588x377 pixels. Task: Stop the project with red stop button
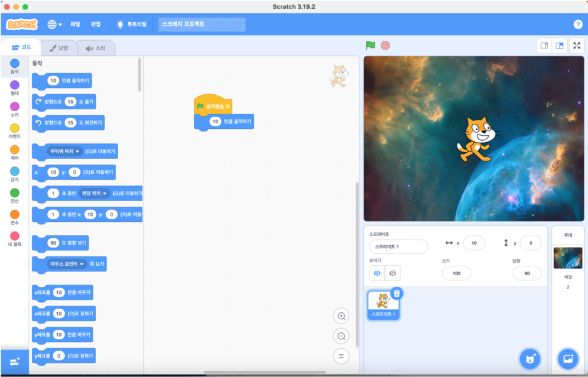[x=385, y=45]
